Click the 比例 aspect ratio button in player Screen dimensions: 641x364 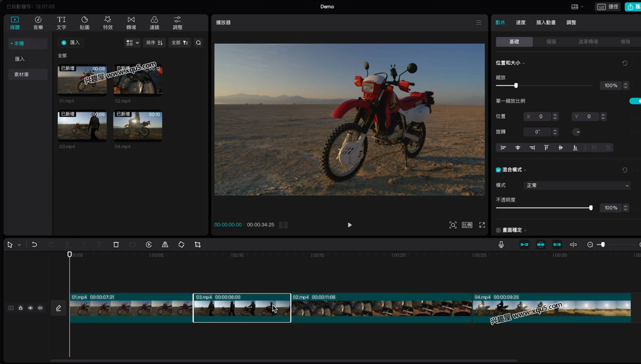coord(467,225)
